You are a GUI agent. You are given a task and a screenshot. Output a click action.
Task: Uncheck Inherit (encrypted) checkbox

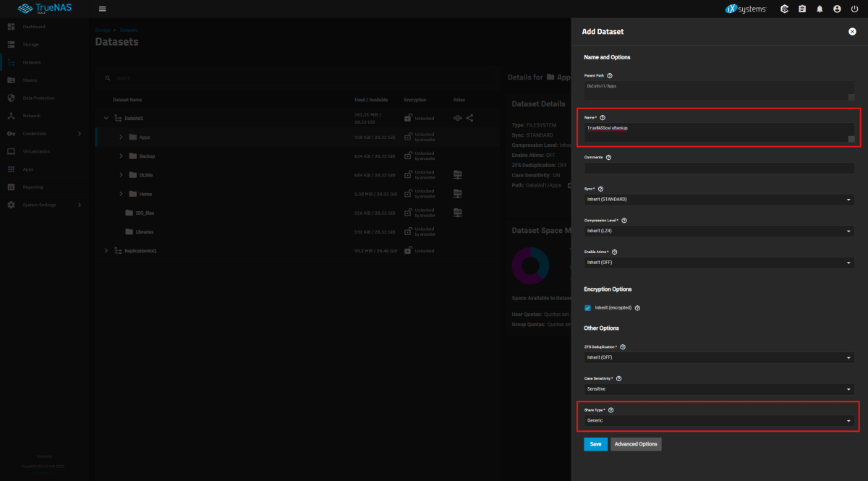[x=588, y=307]
